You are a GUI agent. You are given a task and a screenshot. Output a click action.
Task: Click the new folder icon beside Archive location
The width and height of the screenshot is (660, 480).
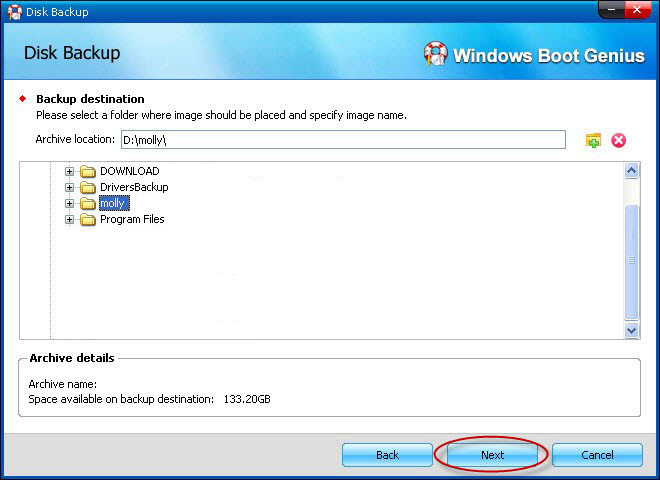click(x=593, y=140)
